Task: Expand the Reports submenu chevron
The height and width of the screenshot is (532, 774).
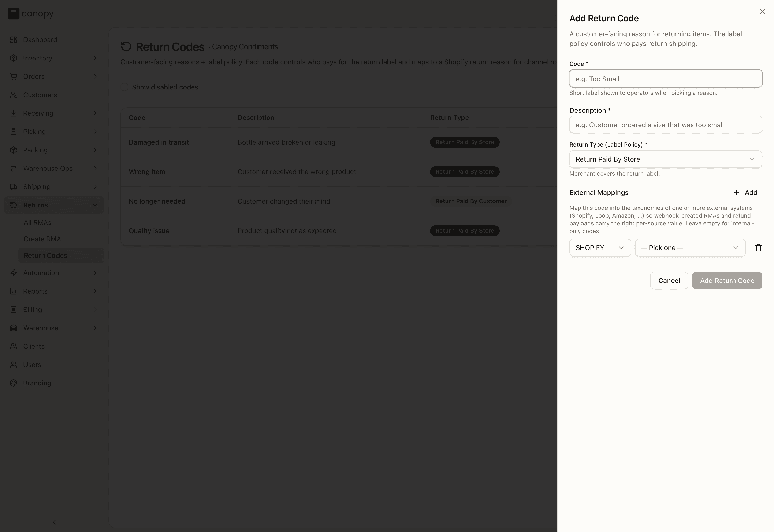Action: (95, 291)
